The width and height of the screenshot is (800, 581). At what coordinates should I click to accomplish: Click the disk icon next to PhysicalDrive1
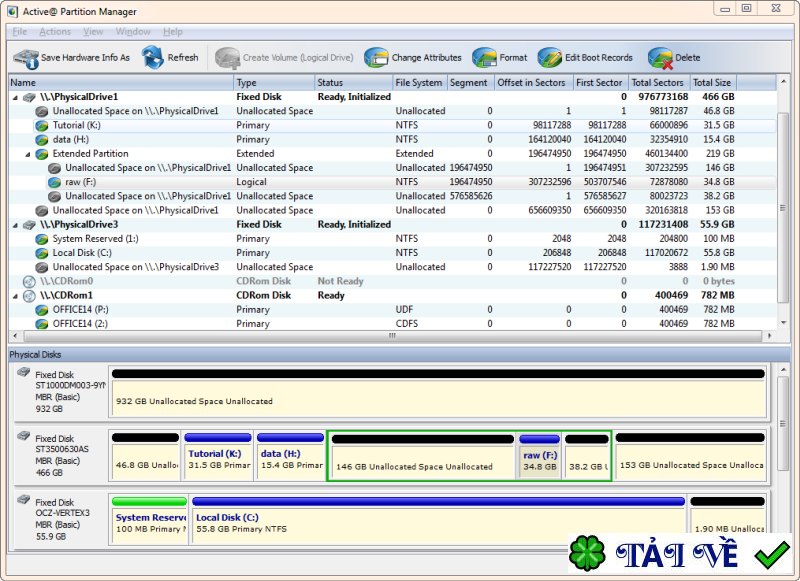(x=30, y=96)
